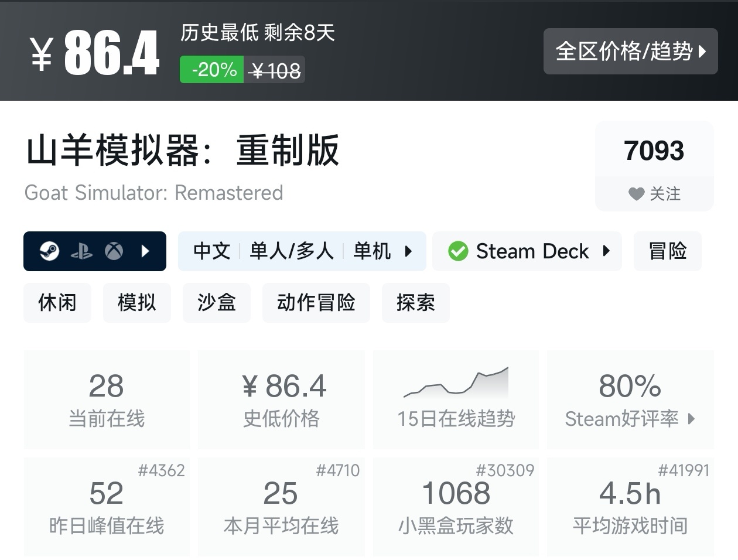Open the 小黑盒玩家数 stat tile

tap(456, 507)
